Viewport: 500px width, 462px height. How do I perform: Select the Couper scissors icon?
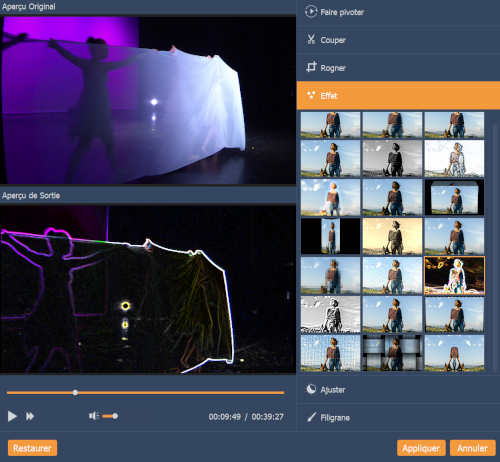pos(311,39)
